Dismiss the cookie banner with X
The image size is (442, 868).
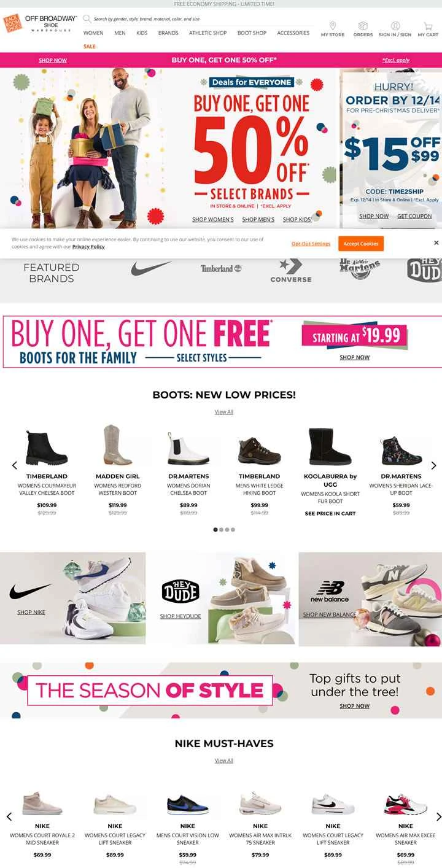(x=436, y=243)
